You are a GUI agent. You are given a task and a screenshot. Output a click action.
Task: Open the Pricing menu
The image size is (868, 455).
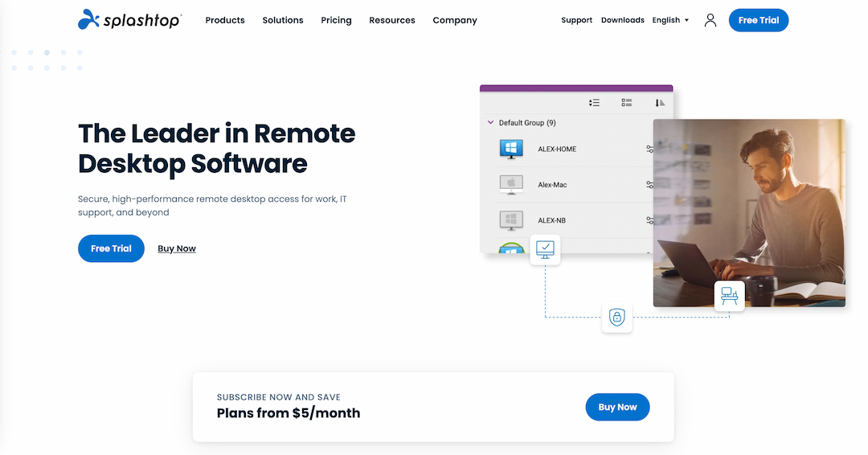click(336, 20)
